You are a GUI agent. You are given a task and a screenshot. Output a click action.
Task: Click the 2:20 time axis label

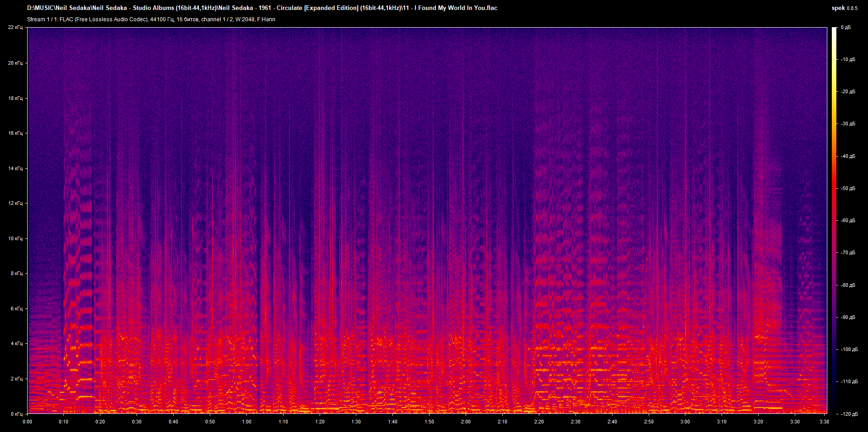point(539,422)
